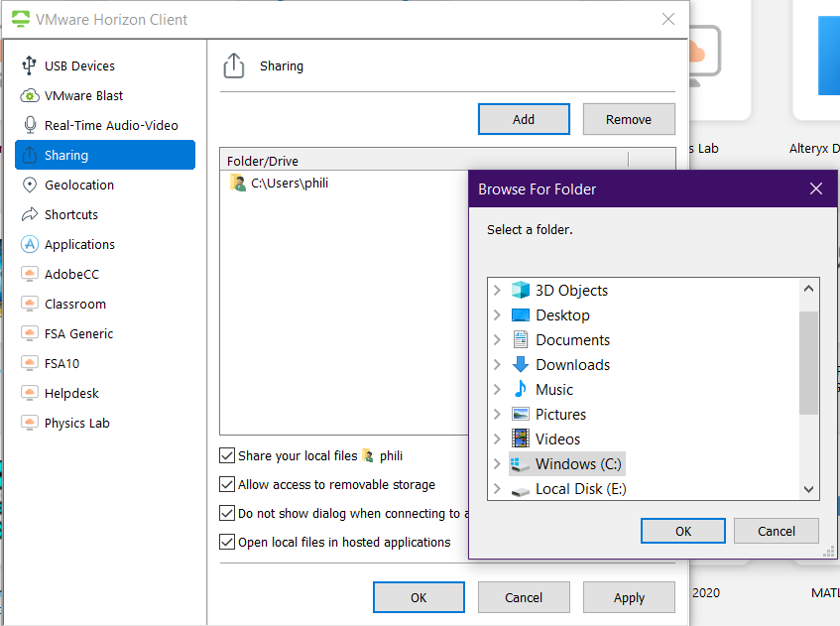Expand the Windows (C:) tree node chevron
This screenshot has height=626, width=840.
497,464
